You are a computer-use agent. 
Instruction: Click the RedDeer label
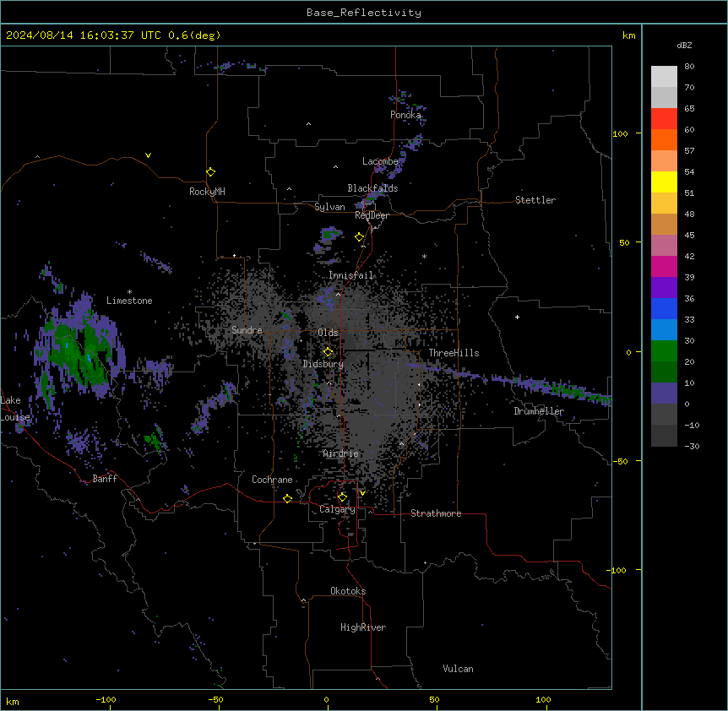(372, 215)
